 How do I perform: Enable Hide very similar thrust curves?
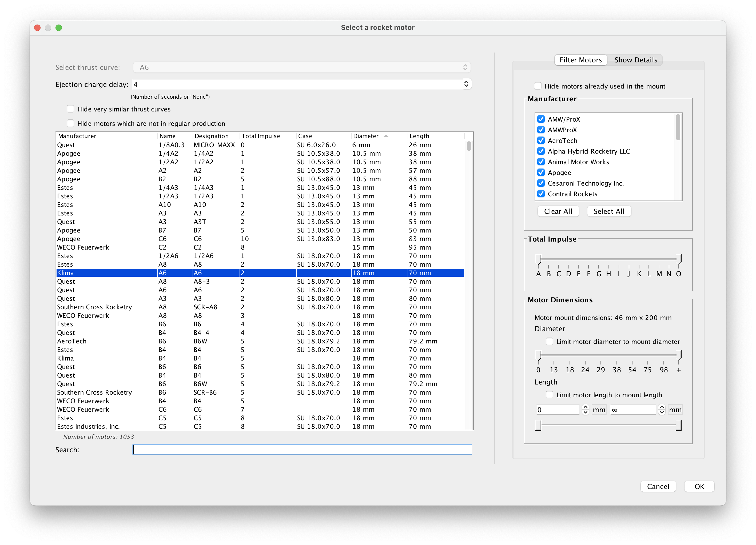point(70,109)
